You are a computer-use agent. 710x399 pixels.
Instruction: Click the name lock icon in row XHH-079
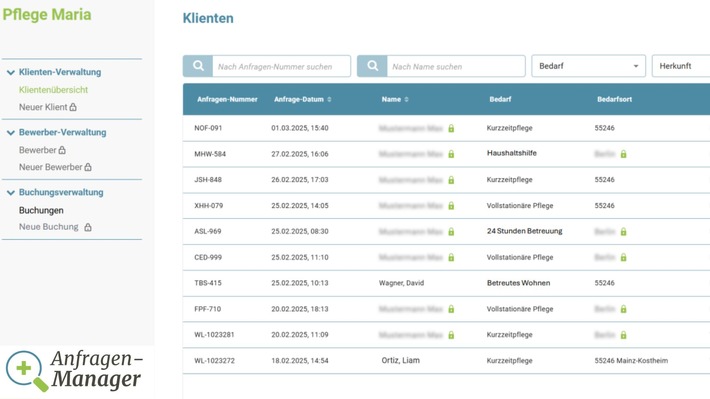451,206
